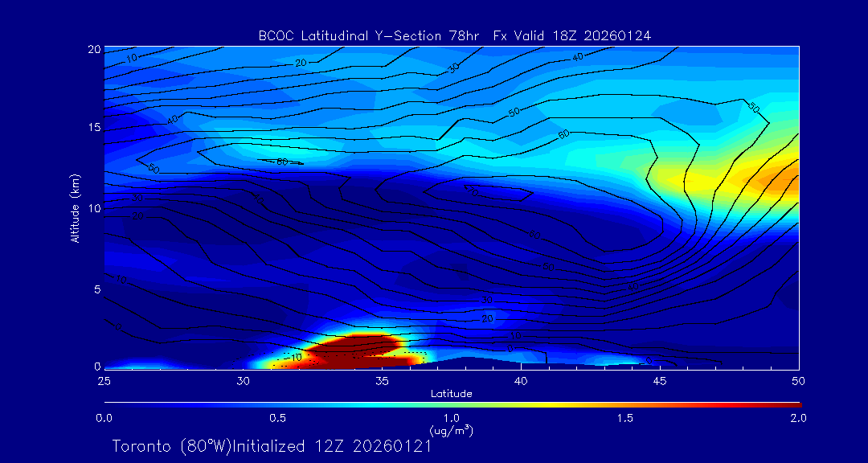Click the 2.0 label under the colorbar
Screen dimensions: 868x463
pos(798,418)
